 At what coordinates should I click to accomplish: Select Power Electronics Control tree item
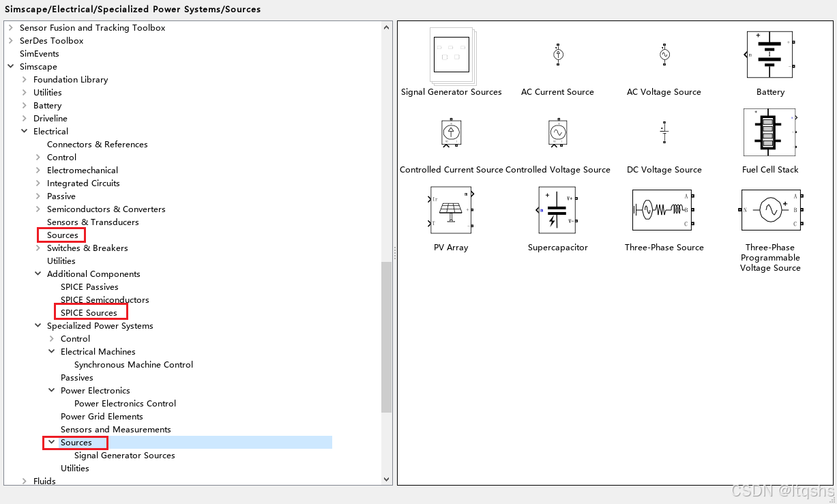[126, 404]
